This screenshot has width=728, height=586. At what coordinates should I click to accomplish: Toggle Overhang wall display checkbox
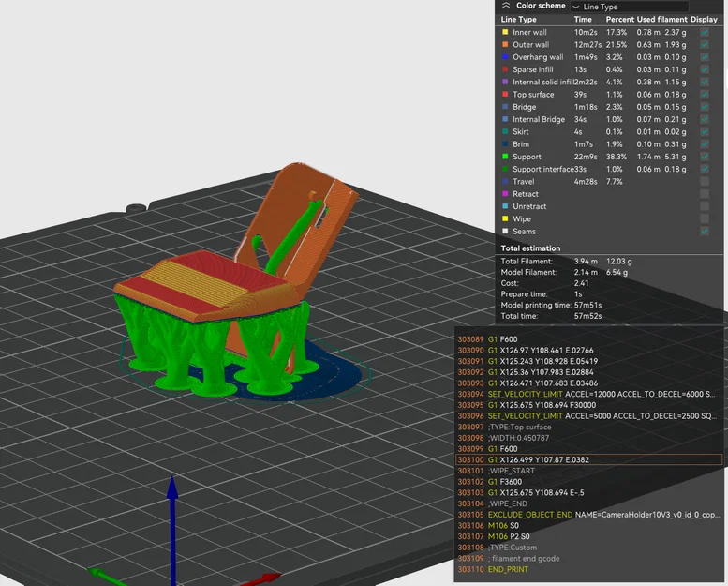tap(705, 57)
